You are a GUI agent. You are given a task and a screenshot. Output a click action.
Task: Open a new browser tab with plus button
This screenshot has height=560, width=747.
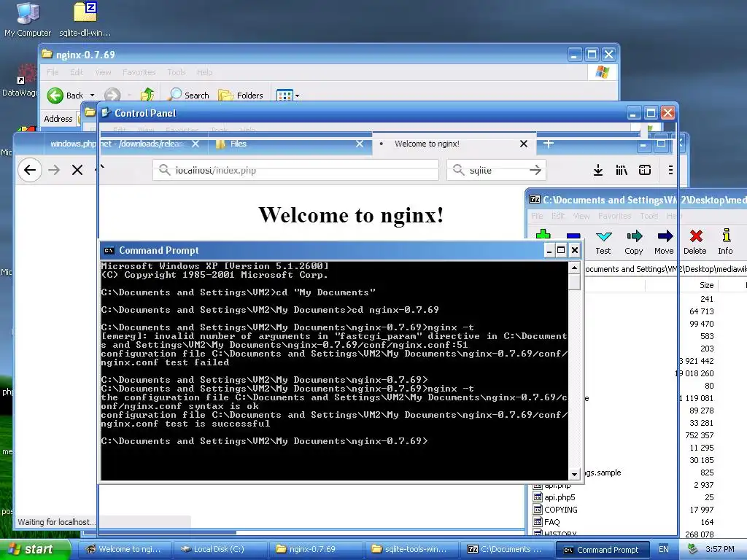tap(549, 144)
